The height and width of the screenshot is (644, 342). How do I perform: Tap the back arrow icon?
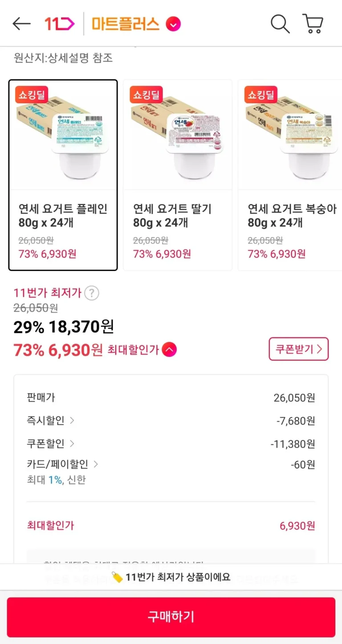[21, 24]
